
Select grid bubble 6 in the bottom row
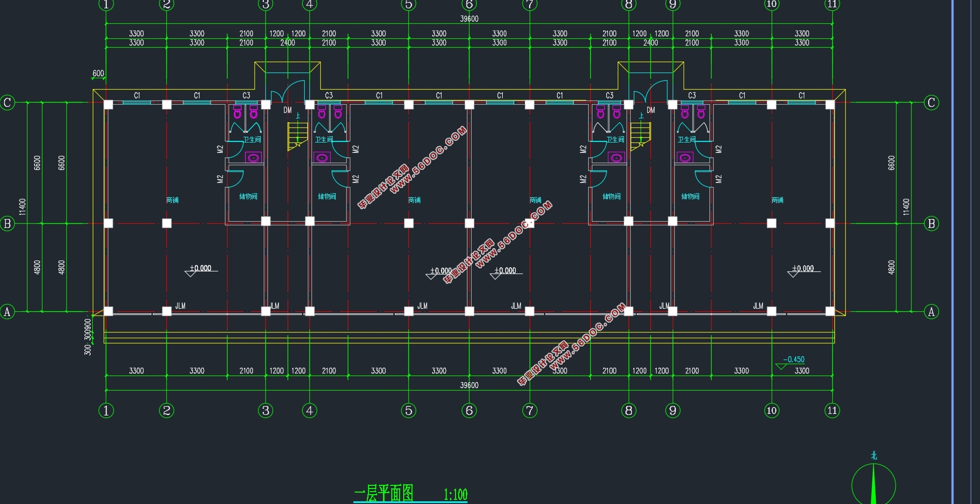(x=469, y=411)
